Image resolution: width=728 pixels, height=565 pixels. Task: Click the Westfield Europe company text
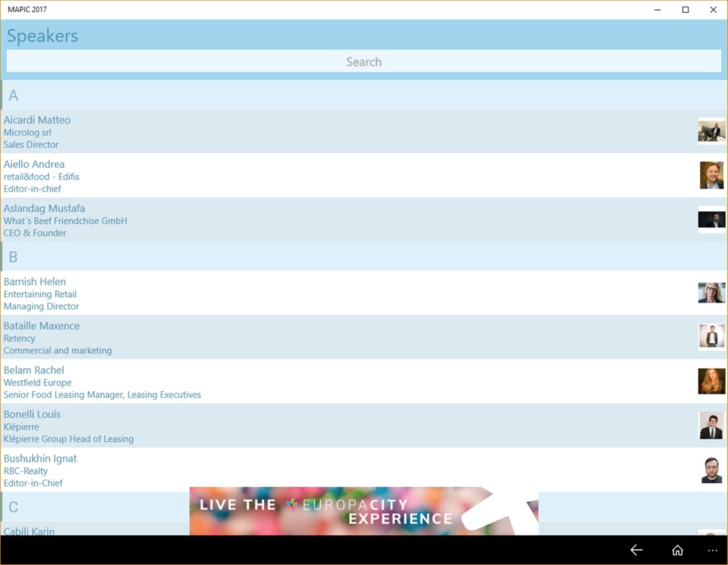37,383
